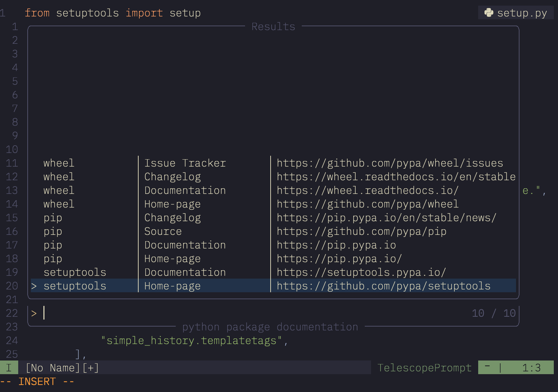Click setuptools name in the Documentation row

point(75,272)
